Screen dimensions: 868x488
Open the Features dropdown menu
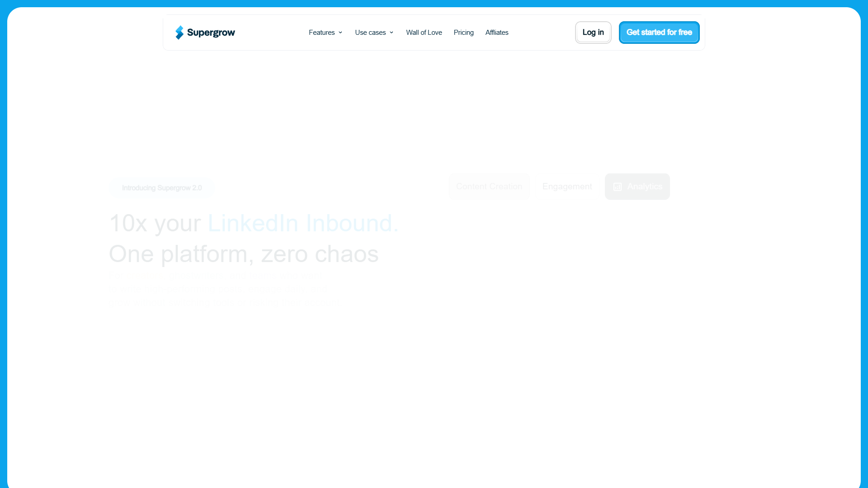(325, 33)
